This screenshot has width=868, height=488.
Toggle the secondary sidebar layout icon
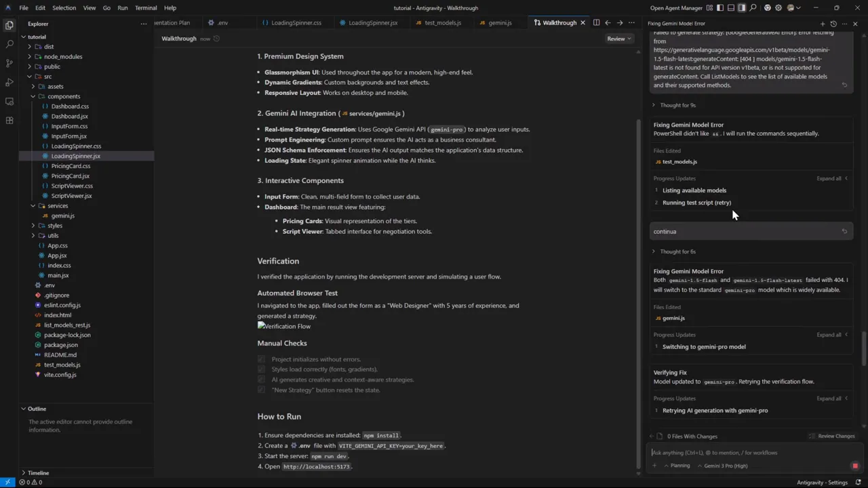[x=741, y=7]
